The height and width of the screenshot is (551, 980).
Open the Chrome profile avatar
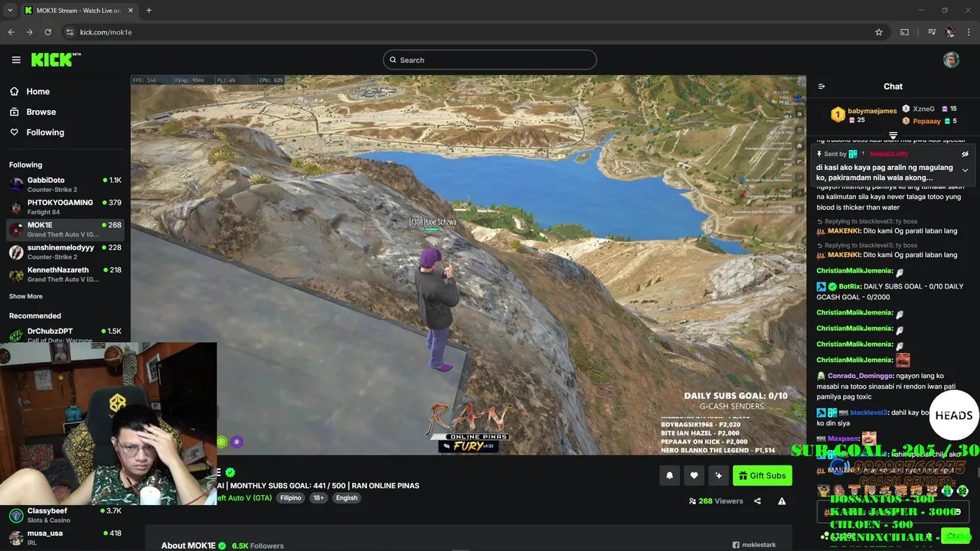click(950, 32)
